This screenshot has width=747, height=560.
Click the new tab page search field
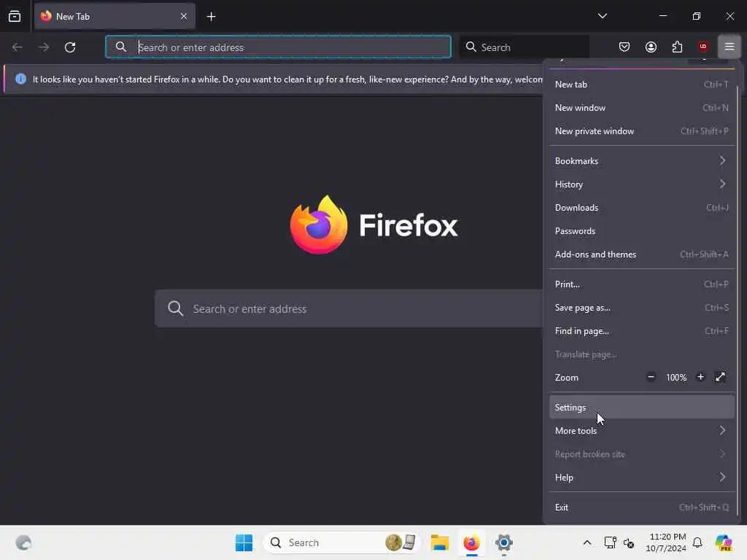(349, 308)
